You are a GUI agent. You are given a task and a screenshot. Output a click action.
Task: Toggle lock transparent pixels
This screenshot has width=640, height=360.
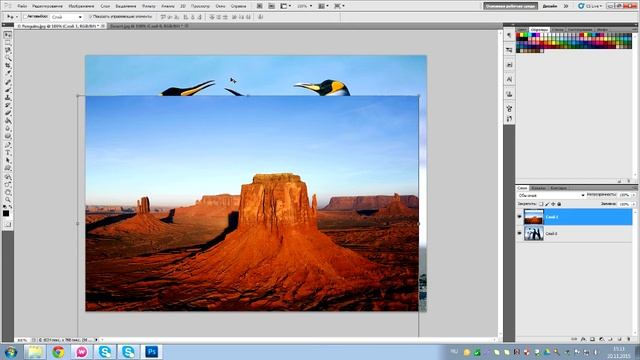pos(541,204)
